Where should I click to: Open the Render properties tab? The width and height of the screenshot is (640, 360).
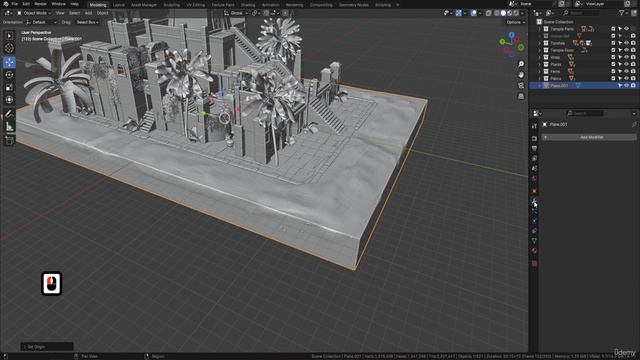tap(534, 139)
